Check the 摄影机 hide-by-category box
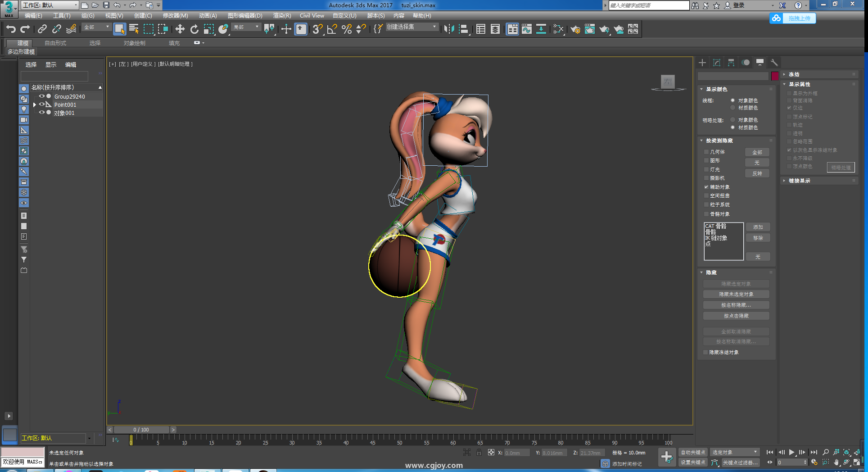This screenshot has height=472, width=868. click(706, 178)
